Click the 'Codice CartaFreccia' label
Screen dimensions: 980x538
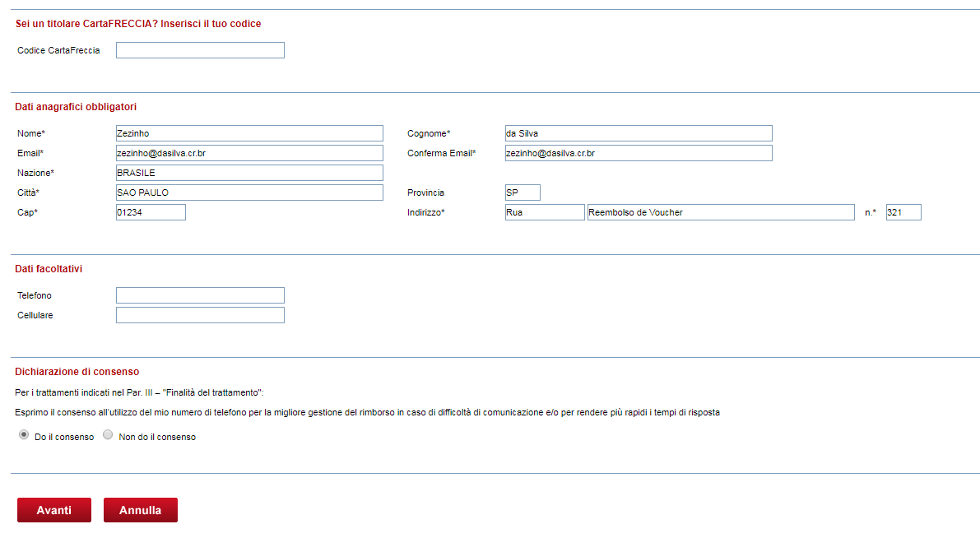point(58,51)
